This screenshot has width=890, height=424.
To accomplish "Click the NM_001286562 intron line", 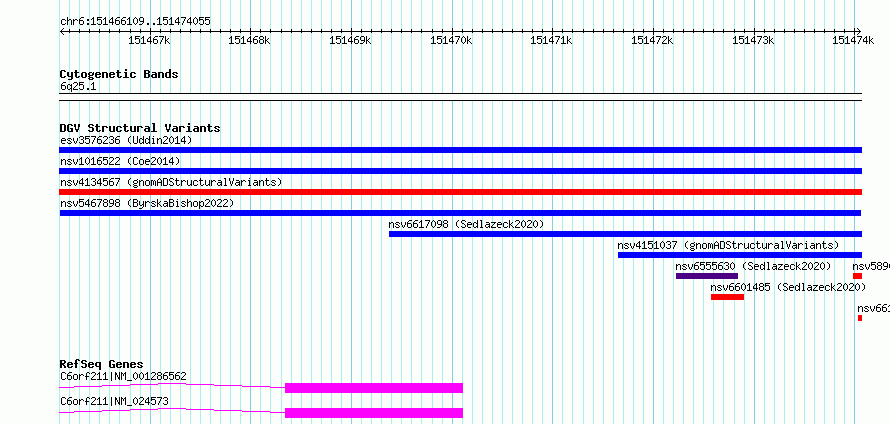I will 172,387.
